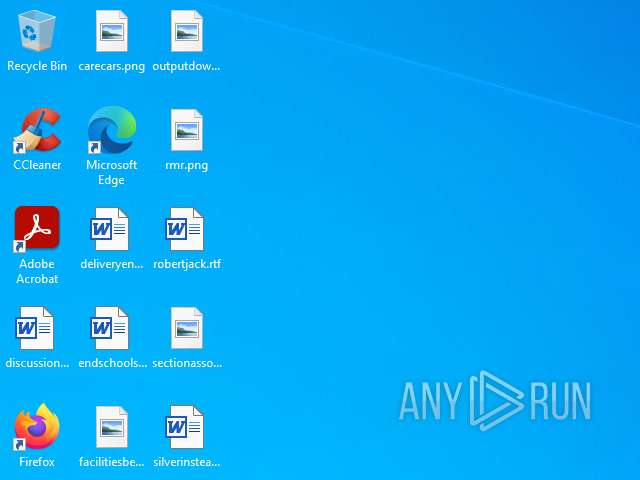Click the "carecars.png" file name label
The image size is (640, 480).
111,66
